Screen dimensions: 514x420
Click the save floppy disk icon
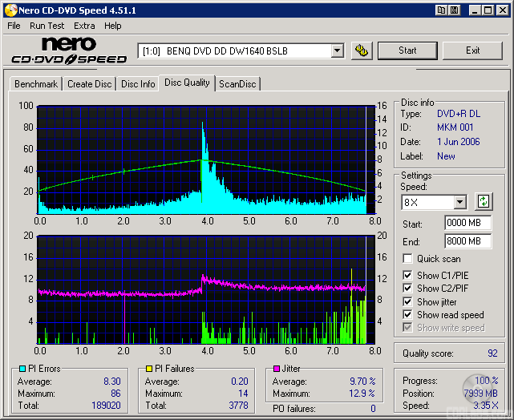click(455, 10)
